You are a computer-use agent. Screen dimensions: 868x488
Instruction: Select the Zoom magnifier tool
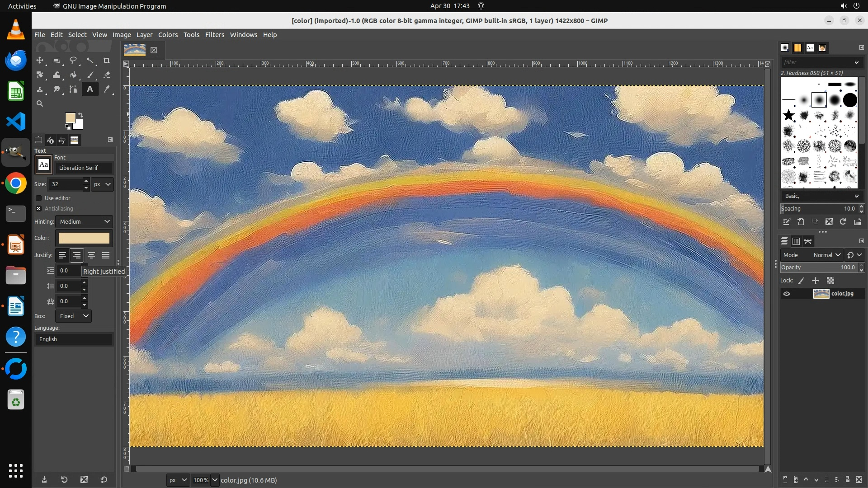click(40, 104)
